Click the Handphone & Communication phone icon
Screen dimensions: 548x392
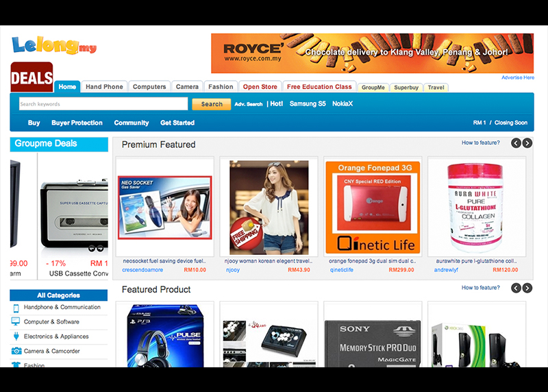16,308
